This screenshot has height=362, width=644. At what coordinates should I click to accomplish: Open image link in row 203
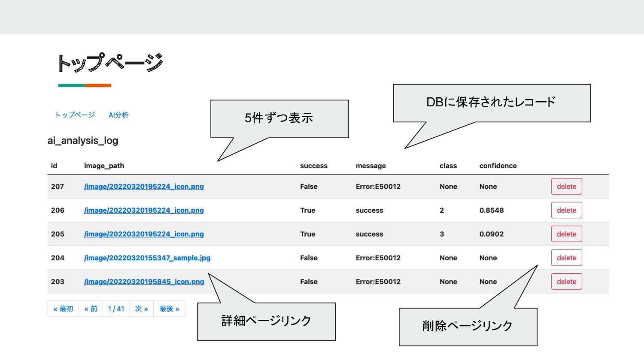(x=144, y=282)
